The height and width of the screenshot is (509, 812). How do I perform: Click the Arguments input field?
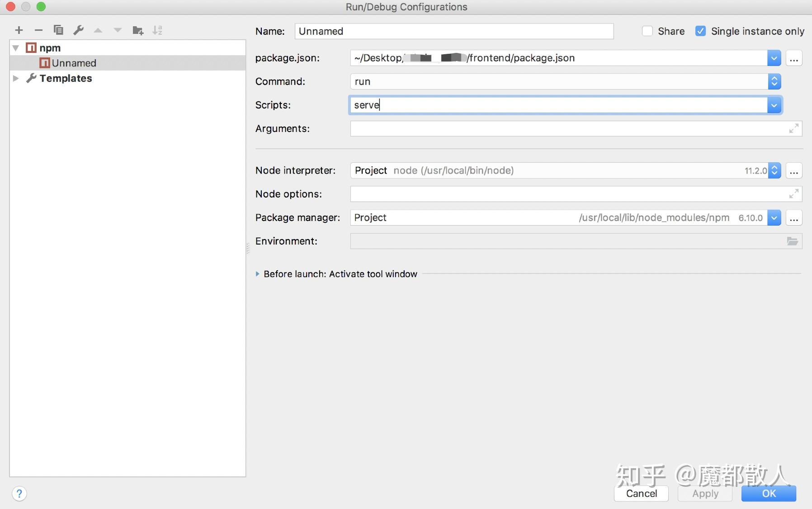pyautogui.click(x=569, y=128)
